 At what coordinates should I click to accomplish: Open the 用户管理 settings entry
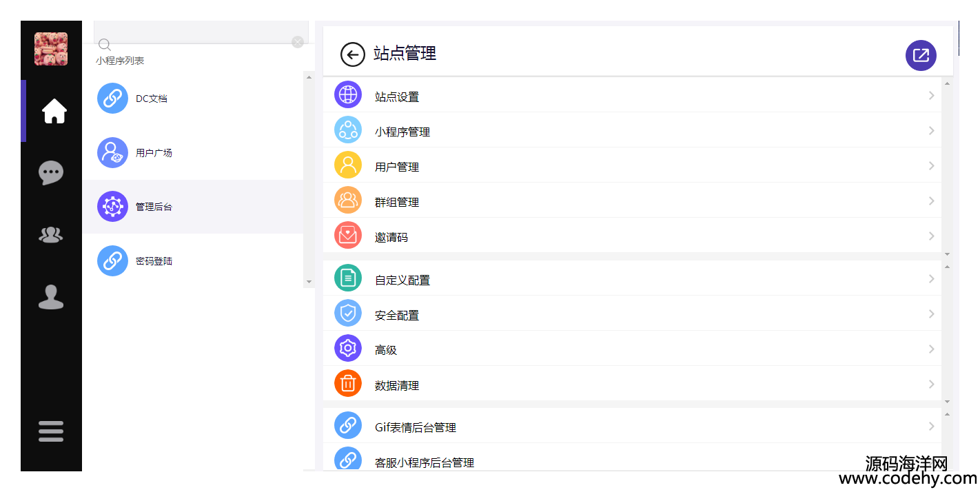coord(397,167)
